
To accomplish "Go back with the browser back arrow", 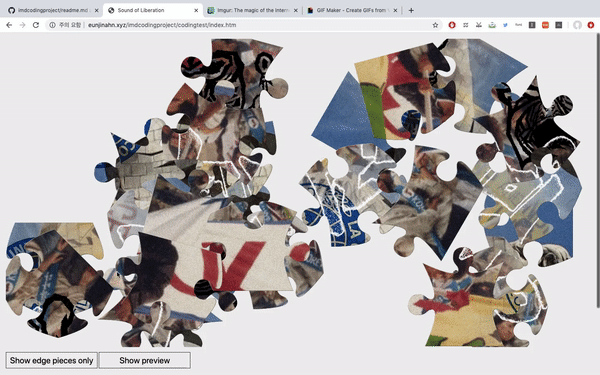I will click(9, 25).
